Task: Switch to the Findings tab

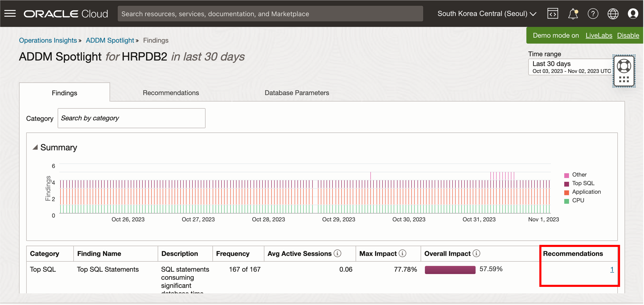Action: coord(64,93)
